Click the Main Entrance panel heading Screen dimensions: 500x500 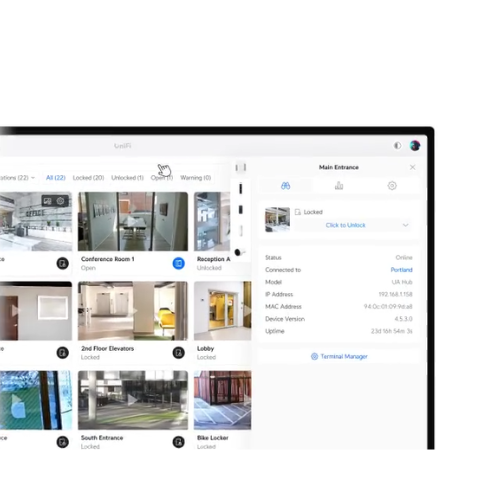[339, 167]
